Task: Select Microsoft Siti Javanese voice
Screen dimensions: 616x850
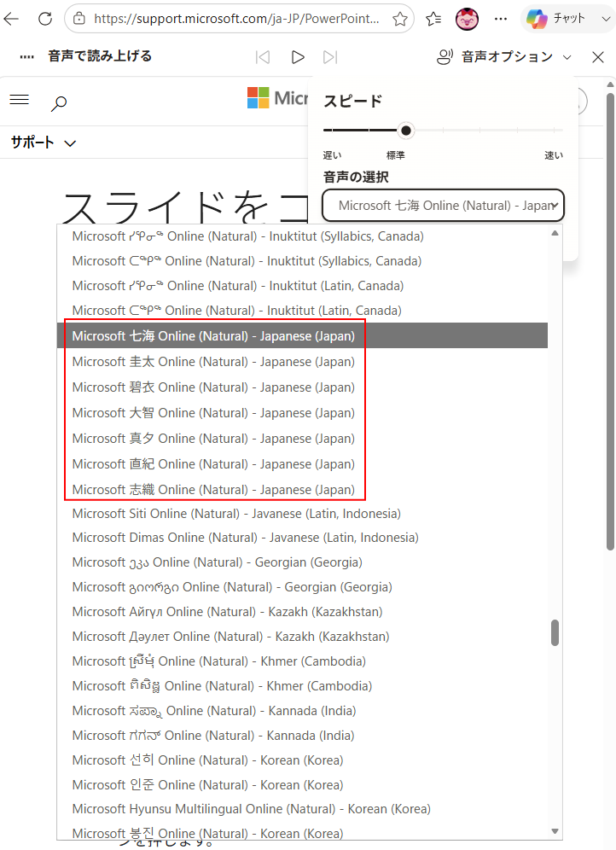Action: point(302,514)
